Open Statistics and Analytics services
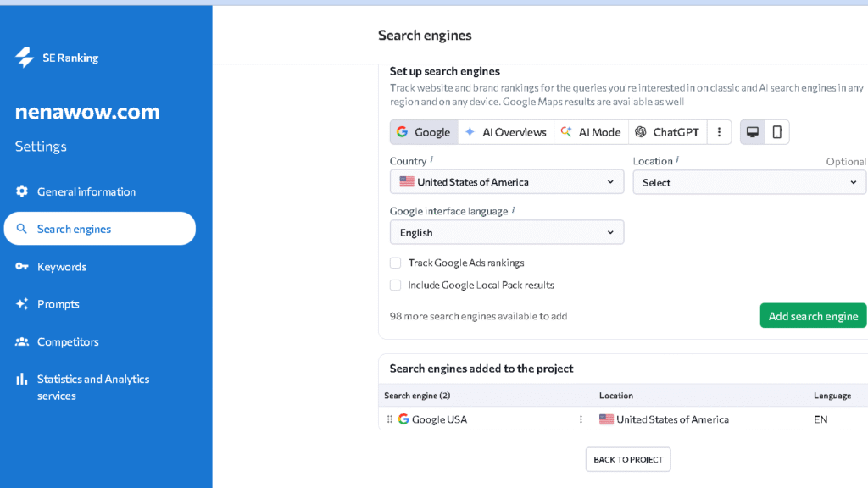The image size is (868, 488). (x=93, y=387)
